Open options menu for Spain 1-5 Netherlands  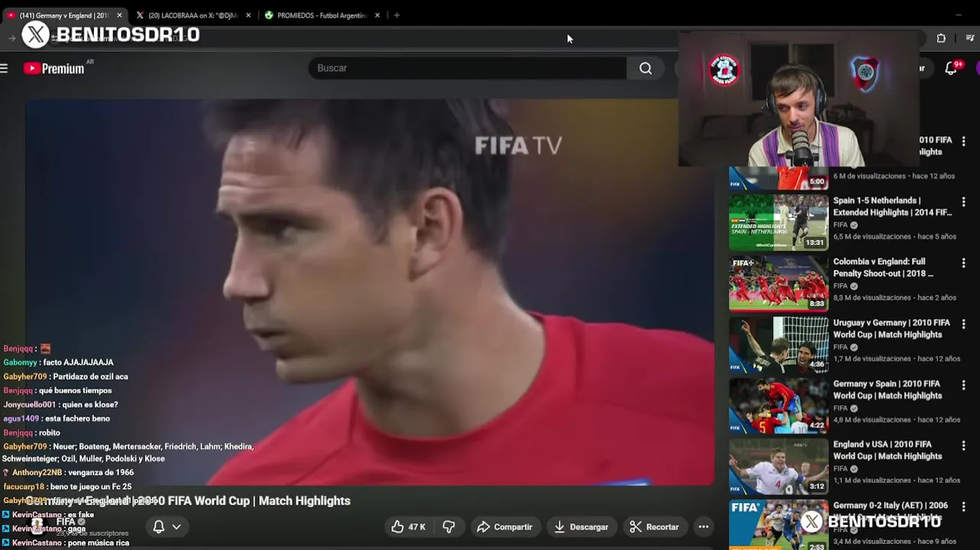963,202
